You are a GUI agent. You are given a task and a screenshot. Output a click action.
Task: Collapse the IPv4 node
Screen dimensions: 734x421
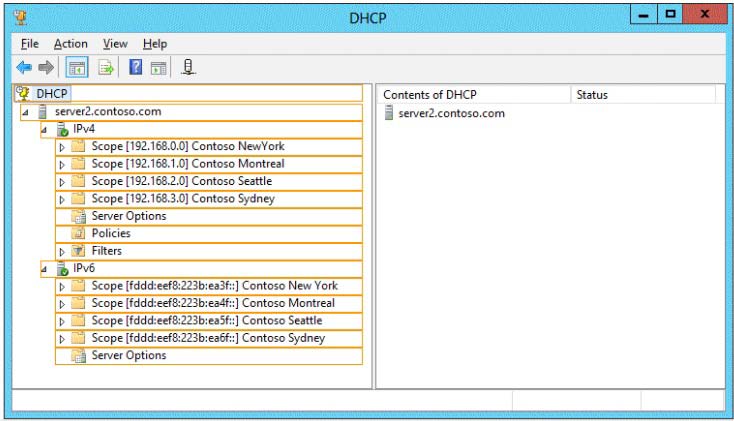coord(44,130)
